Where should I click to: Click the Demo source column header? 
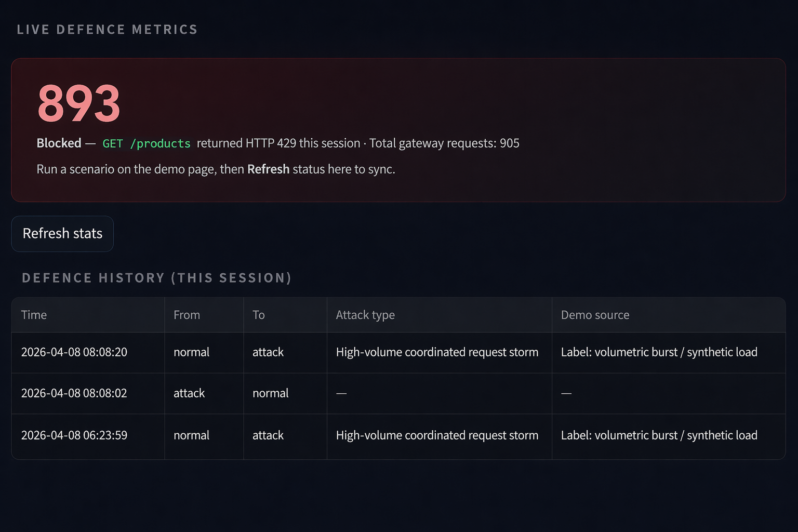[x=595, y=315]
